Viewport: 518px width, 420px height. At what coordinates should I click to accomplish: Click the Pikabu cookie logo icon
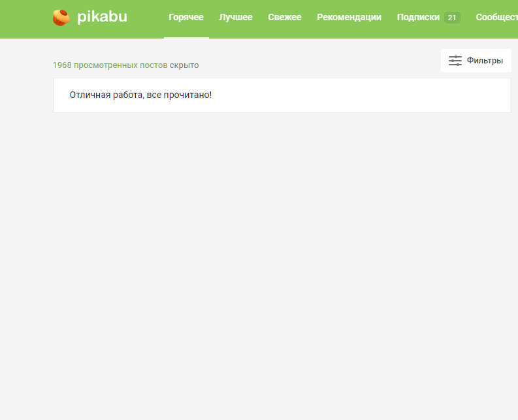coord(61,18)
